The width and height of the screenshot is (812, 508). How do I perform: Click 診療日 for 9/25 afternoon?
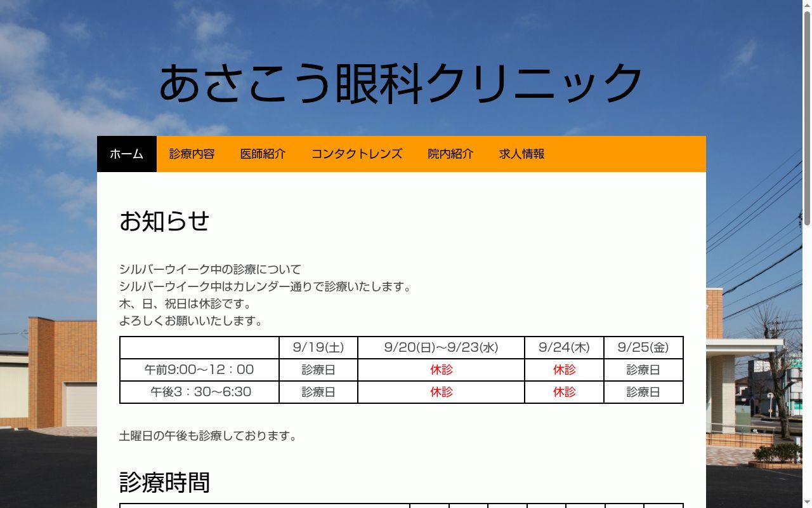(643, 392)
